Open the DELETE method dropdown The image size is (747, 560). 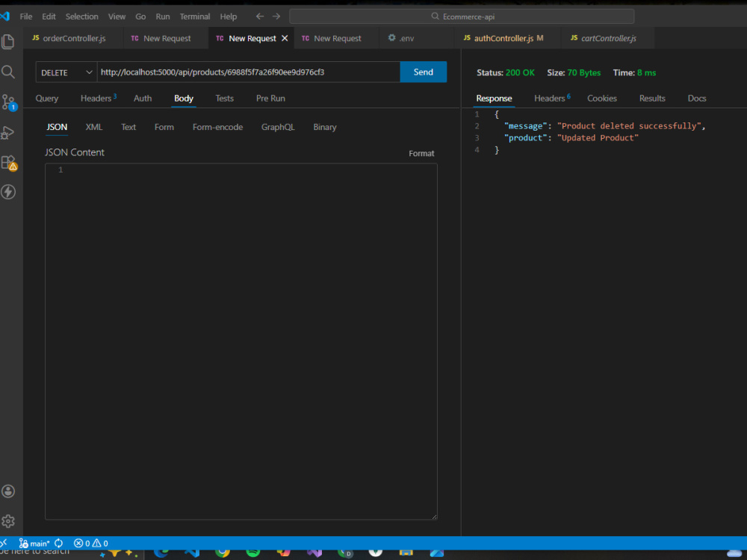[x=66, y=72]
